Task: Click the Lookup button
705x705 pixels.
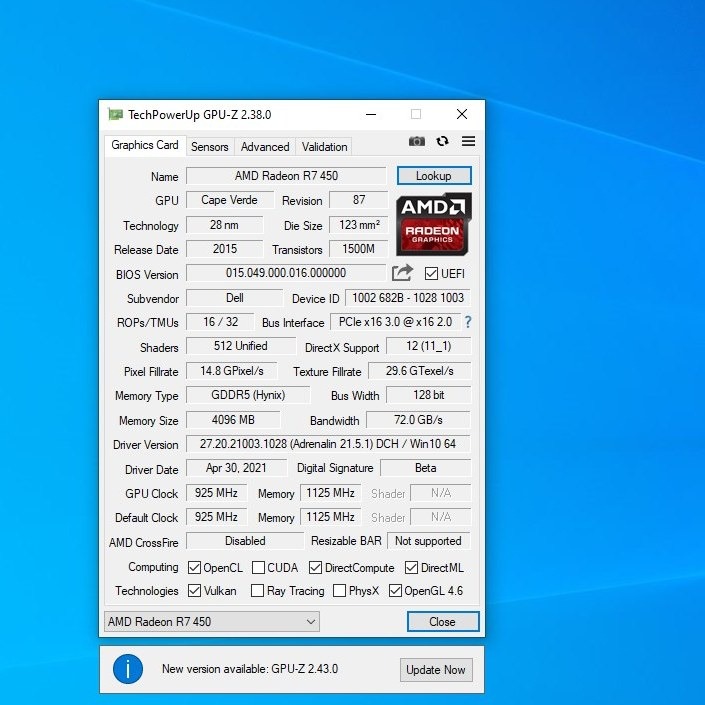Action: click(x=434, y=176)
